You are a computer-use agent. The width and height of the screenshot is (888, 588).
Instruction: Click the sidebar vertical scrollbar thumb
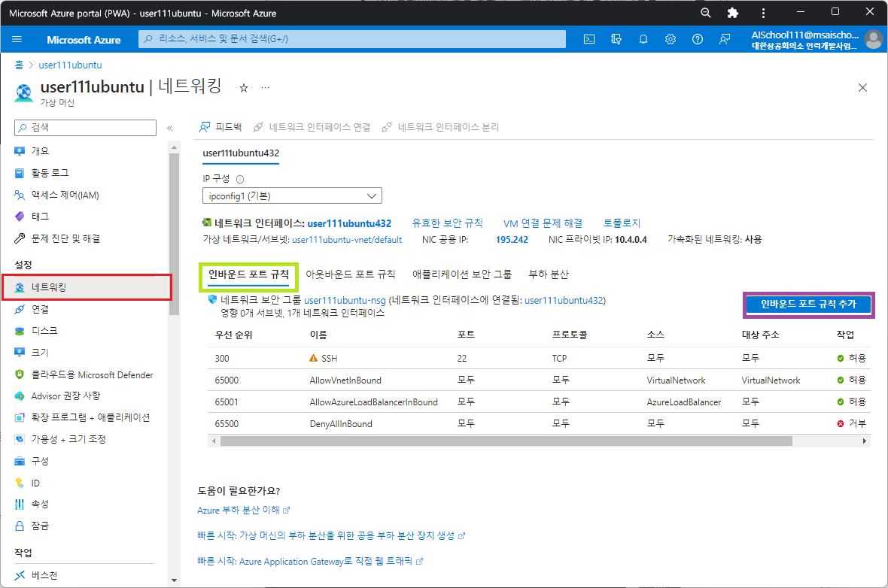coord(174,233)
